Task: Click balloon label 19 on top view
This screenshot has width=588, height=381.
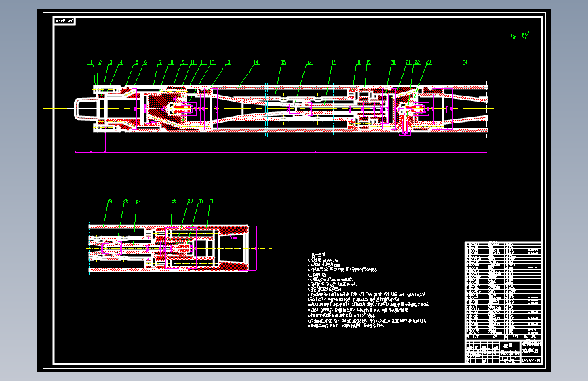Action: point(368,62)
